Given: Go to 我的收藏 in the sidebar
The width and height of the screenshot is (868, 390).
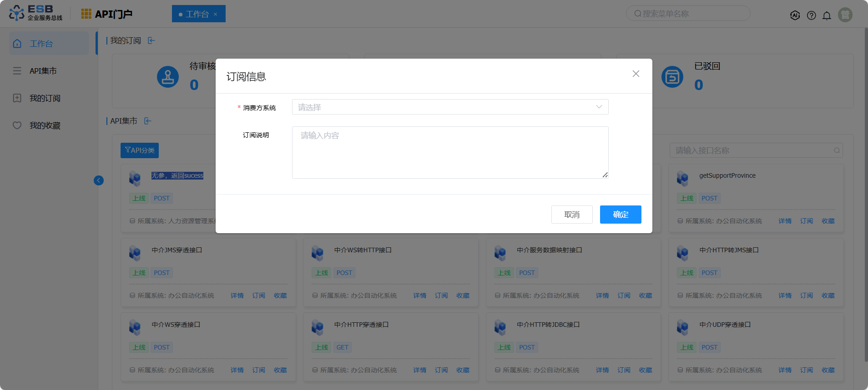Looking at the screenshot, I should pos(45,125).
